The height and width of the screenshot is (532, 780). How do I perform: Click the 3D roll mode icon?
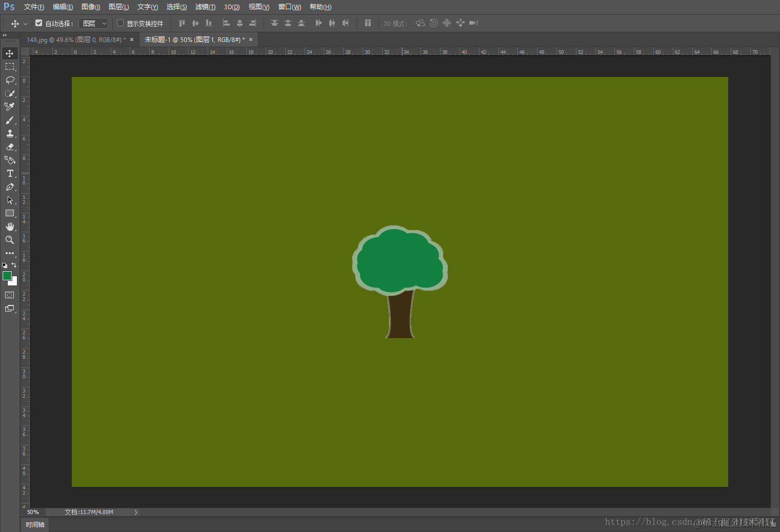coord(434,23)
